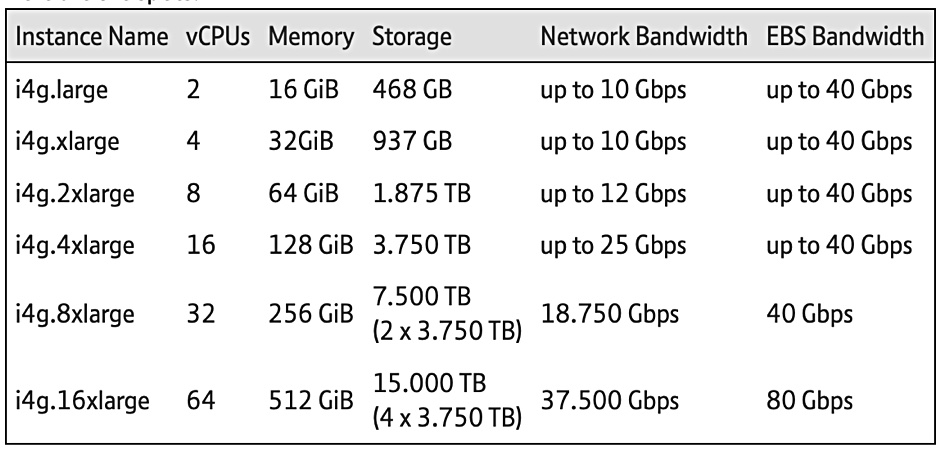Image resolution: width=950 pixels, height=452 pixels.
Task: Click the Network Bandwidth column header
Action: point(644,37)
